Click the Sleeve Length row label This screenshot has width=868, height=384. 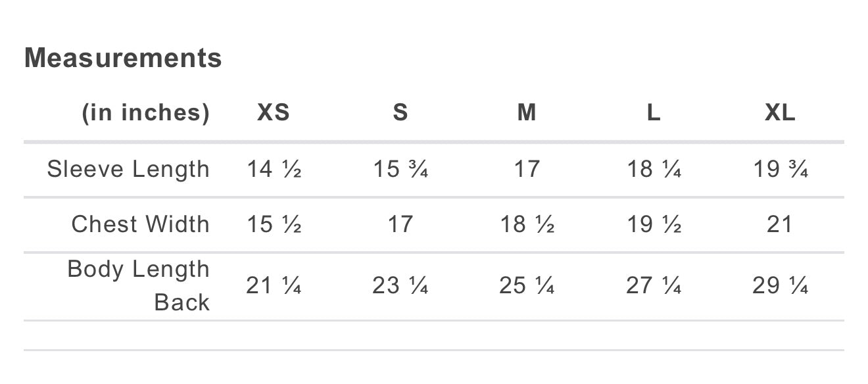pos(128,170)
